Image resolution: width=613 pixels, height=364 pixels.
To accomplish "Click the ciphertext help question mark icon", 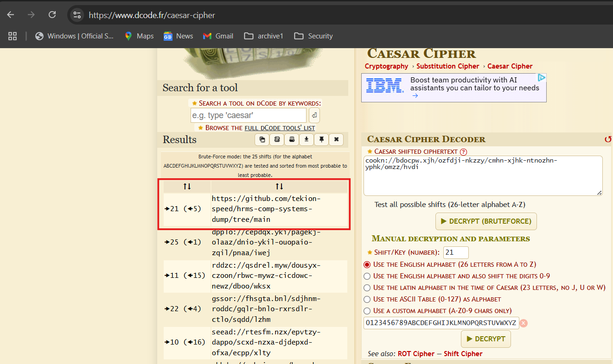I will (463, 152).
